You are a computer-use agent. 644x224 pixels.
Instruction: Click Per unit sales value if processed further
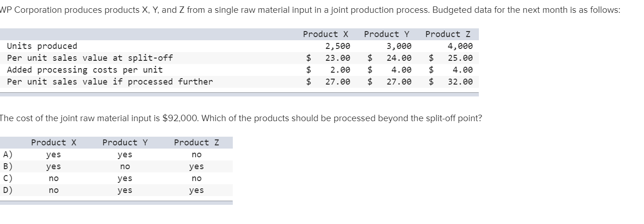click(x=110, y=82)
